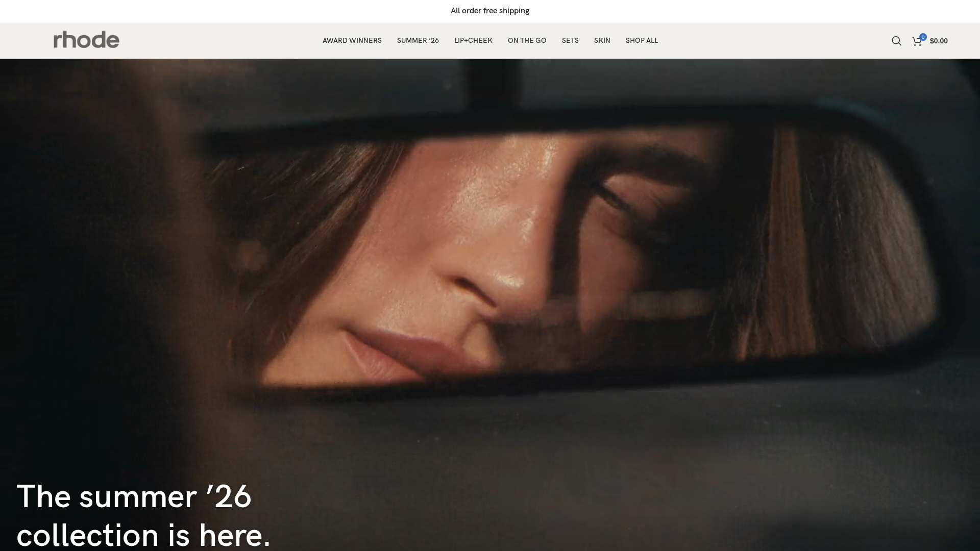This screenshot has height=551, width=980.
Task: Open the Skin category
Action: click(x=602, y=41)
